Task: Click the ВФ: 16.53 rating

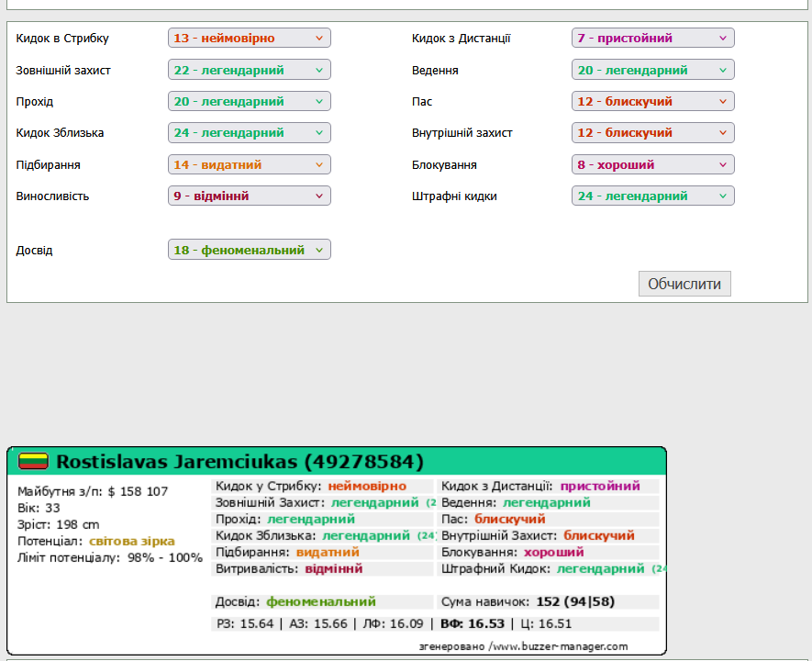Action: point(473,623)
